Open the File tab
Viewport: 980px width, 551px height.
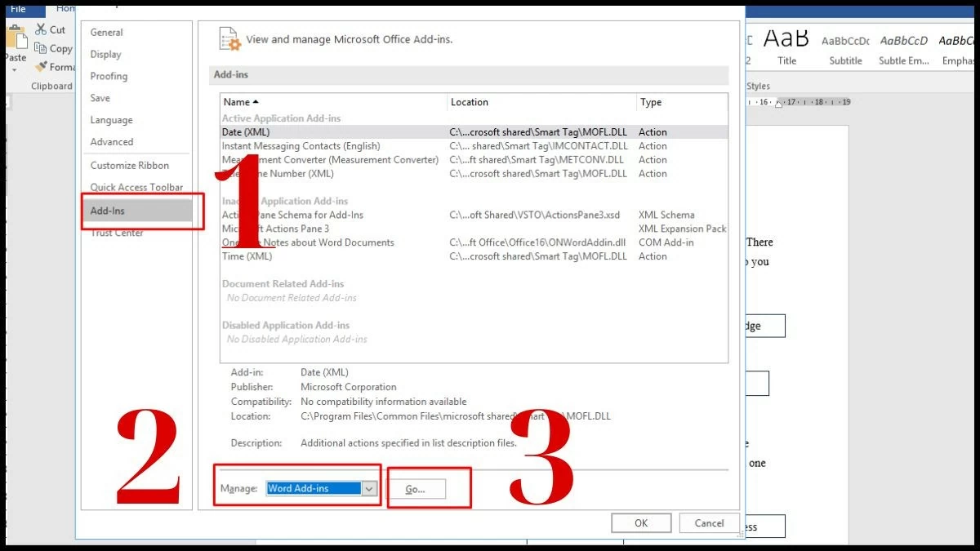point(18,8)
